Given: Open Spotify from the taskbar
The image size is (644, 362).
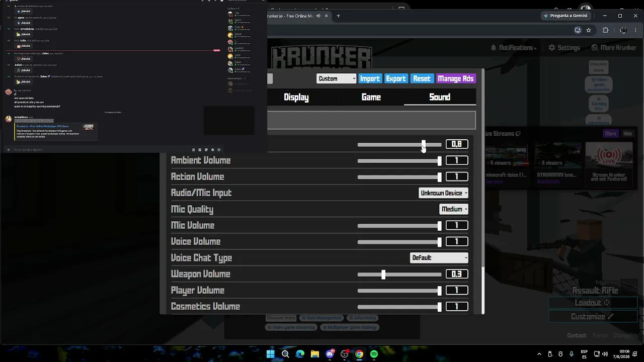Looking at the screenshot, I should click(374, 354).
